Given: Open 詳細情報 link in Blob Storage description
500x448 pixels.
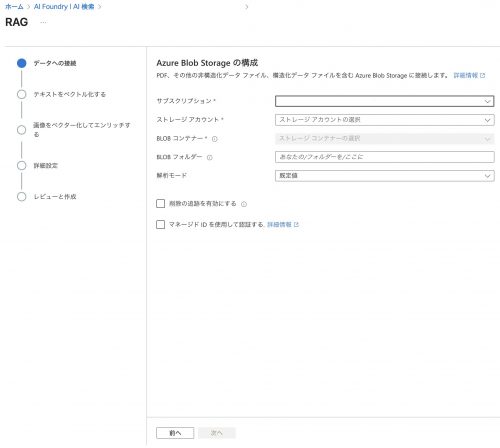Looking at the screenshot, I should tap(469, 75).
